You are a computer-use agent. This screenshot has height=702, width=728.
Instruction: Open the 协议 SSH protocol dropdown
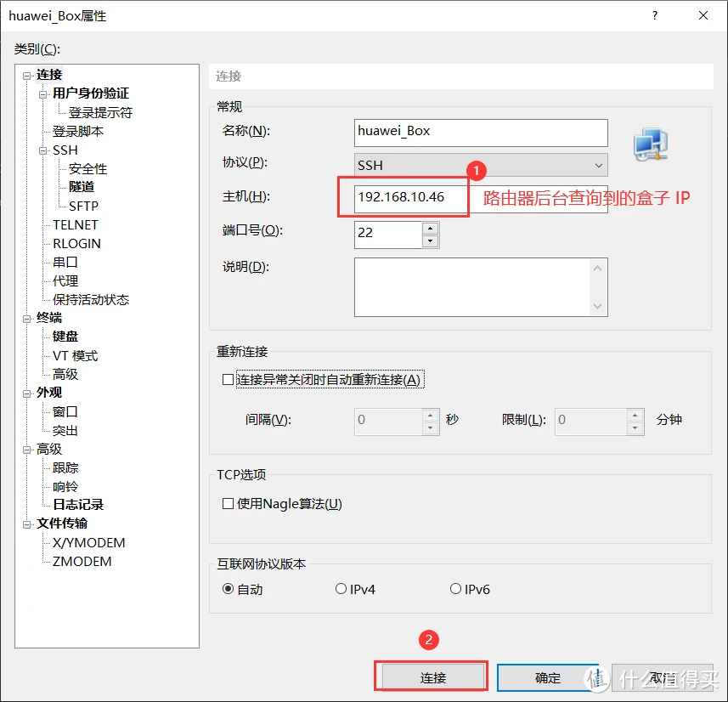[x=481, y=165]
